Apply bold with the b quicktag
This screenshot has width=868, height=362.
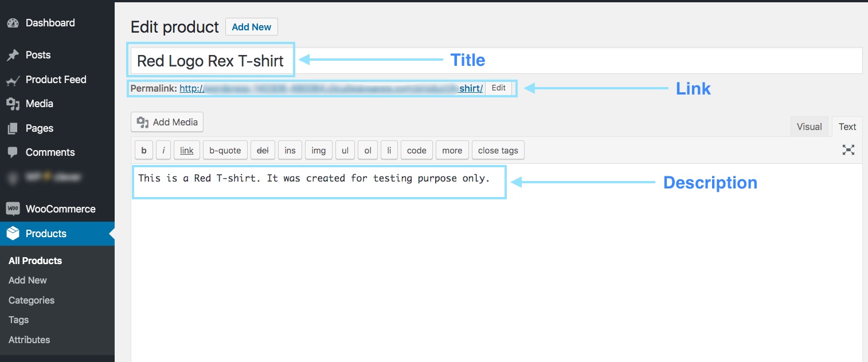pos(144,151)
